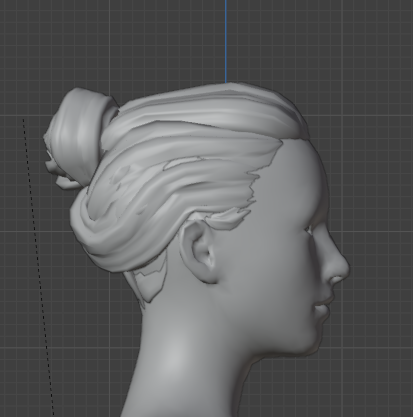The height and width of the screenshot is (417, 413).
Task: Click the lips of the head model
Action: pos(323,307)
